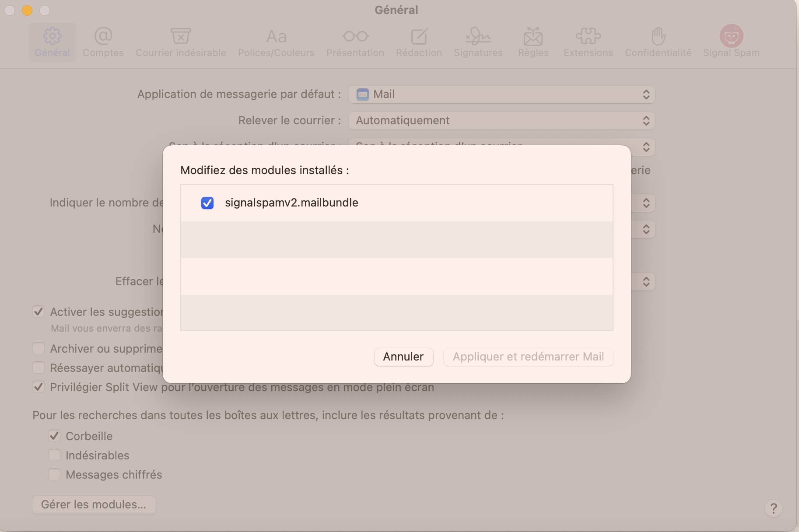Open Confidentialité settings
Screen dimensions: 799x532
click(x=658, y=42)
